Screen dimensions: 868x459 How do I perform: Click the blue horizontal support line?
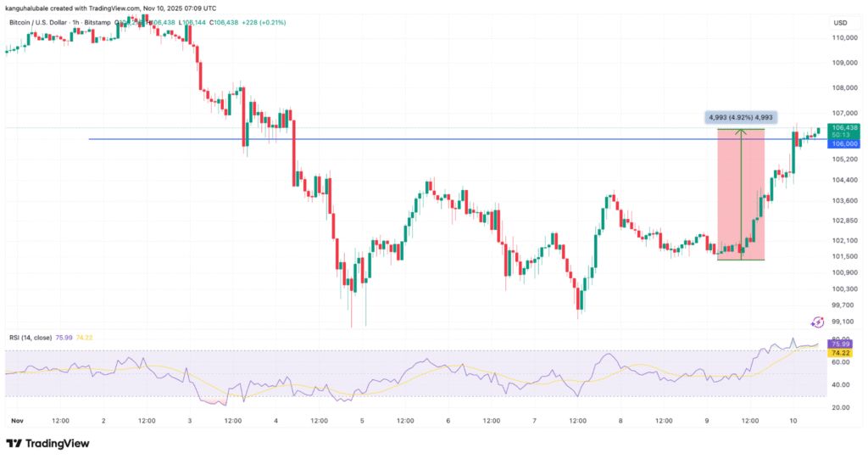click(x=339, y=139)
